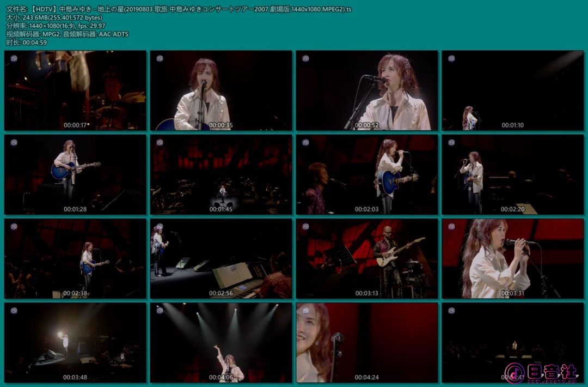Select the thumbnail stamped 00:00:35
Screen dimensions: 588x387
[221, 90]
